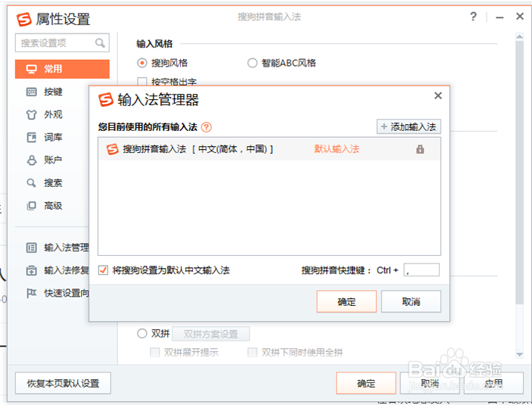Click the shirt icon beside 外观
This screenshot has height=405, width=532.
31,114
